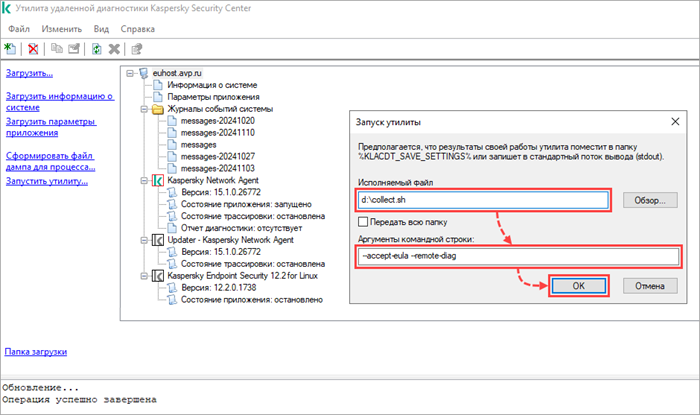Open the Вид menu
Screen dimensions: 700x415
point(101,29)
